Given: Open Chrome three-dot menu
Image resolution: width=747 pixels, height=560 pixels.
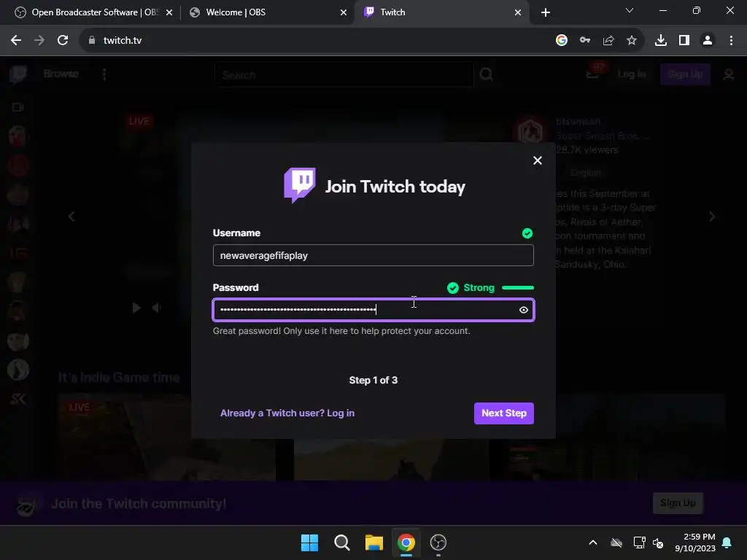Looking at the screenshot, I should pyautogui.click(x=731, y=41).
